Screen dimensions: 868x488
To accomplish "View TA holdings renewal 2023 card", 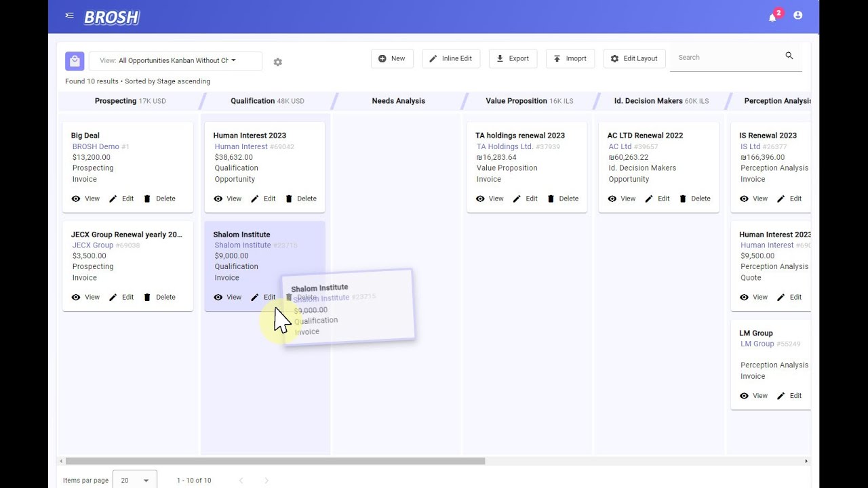I will tap(490, 199).
